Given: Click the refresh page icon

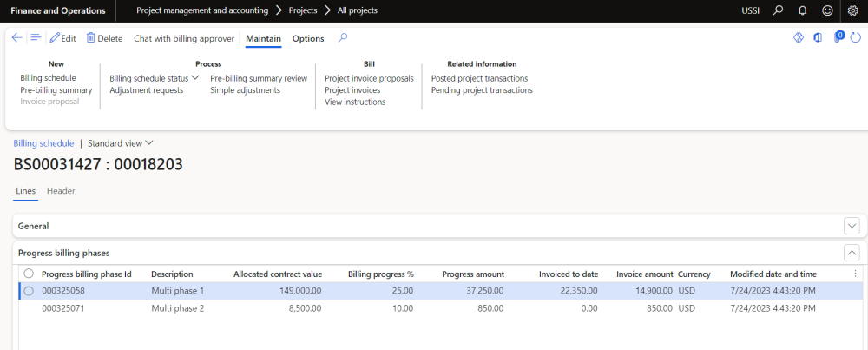Looking at the screenshot, I should [x=856, y=37].
